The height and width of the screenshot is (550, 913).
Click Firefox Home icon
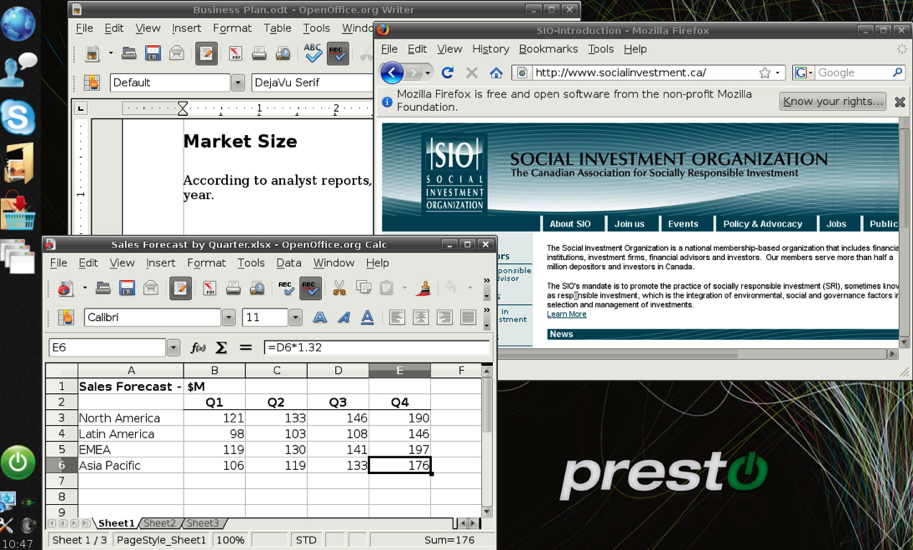pyautogui.click(x=496, y=73)
